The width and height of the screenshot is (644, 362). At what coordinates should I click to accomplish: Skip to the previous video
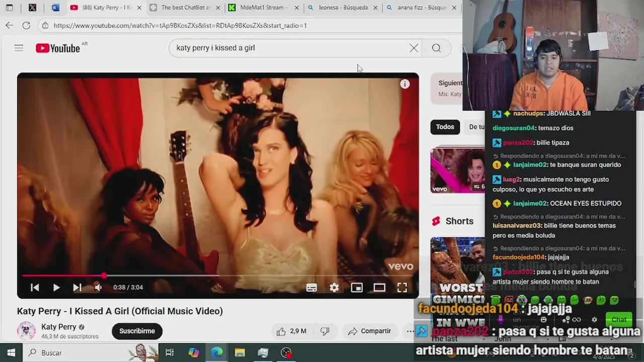pyautogui.click(x=35, y=288)
